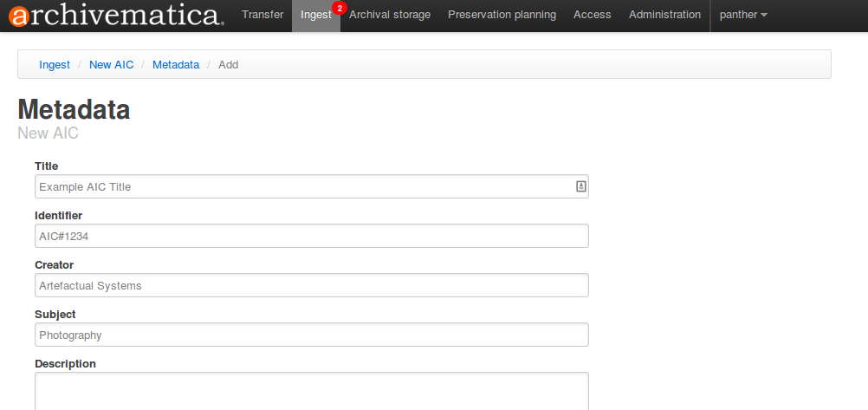Follow the Ingest breadcrumb link

pos(55,65)
